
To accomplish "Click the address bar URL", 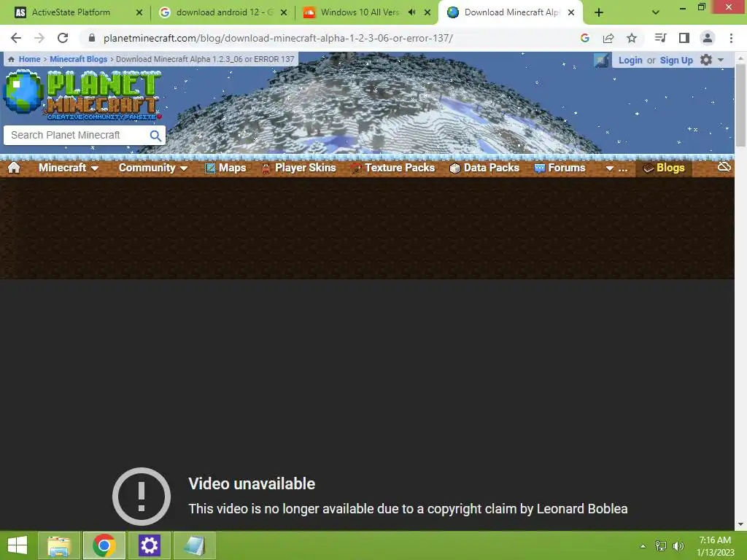I will [278, 38].
